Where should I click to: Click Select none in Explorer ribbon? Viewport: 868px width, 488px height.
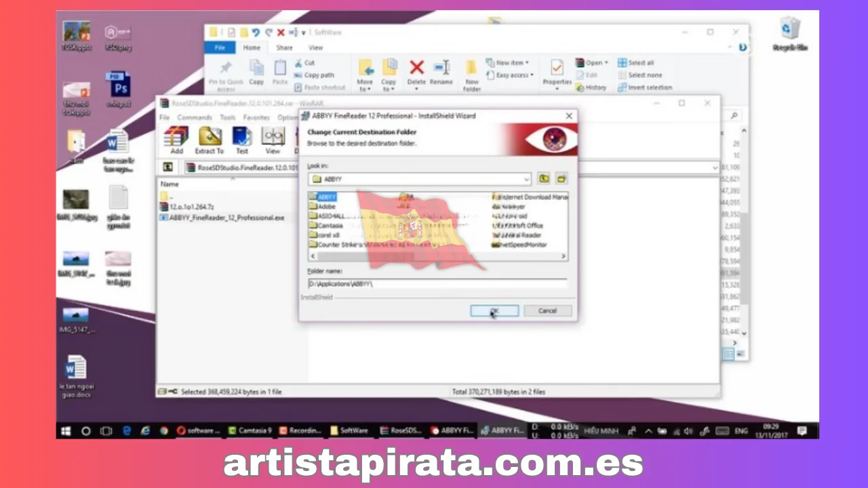639,75
